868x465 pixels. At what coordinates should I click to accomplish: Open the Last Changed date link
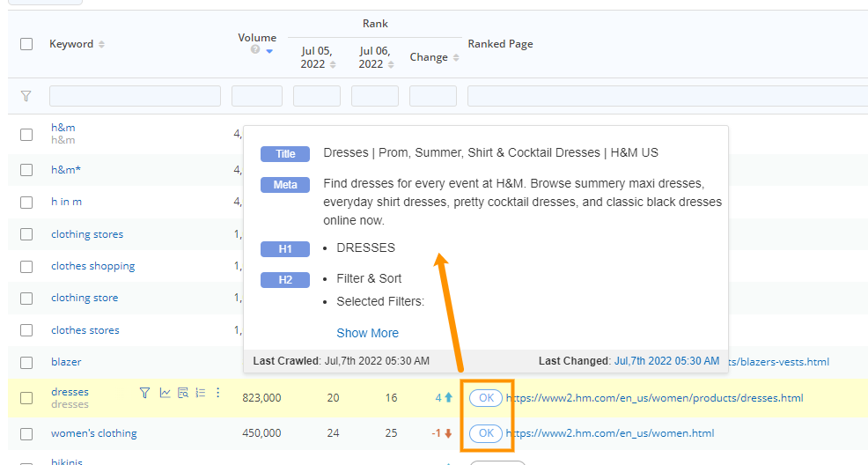pos(666,361)
